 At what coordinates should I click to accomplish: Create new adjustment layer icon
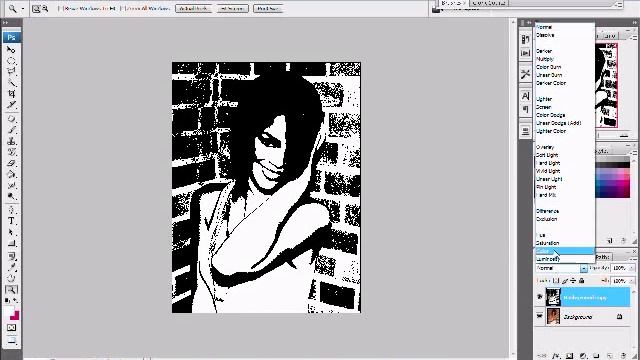click(x=583, y=356)
